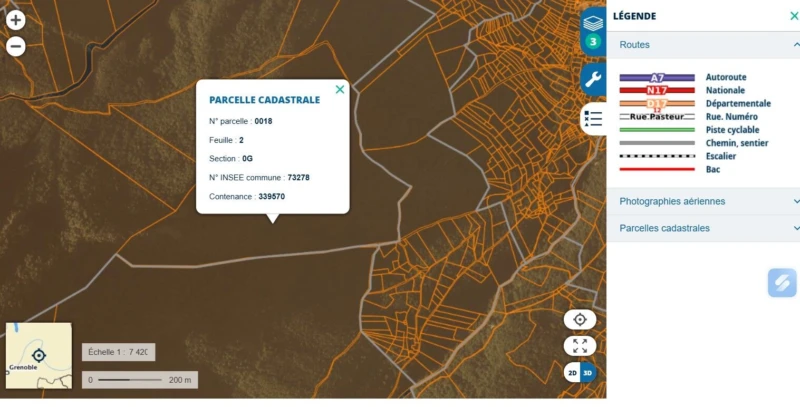
Task: Click the legend list icon
Action: [x=593, y=119]
